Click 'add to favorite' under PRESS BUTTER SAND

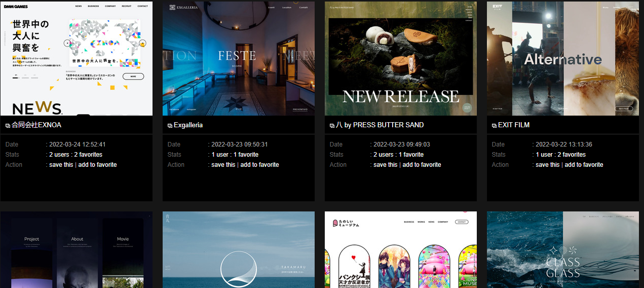422,165
